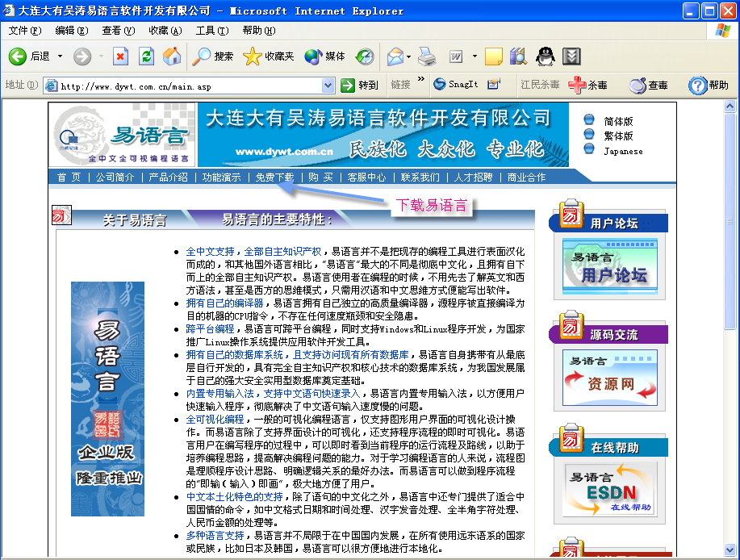Open 联系我们 navigation link
Screen dimensions: 740x560
coord(420,178)
